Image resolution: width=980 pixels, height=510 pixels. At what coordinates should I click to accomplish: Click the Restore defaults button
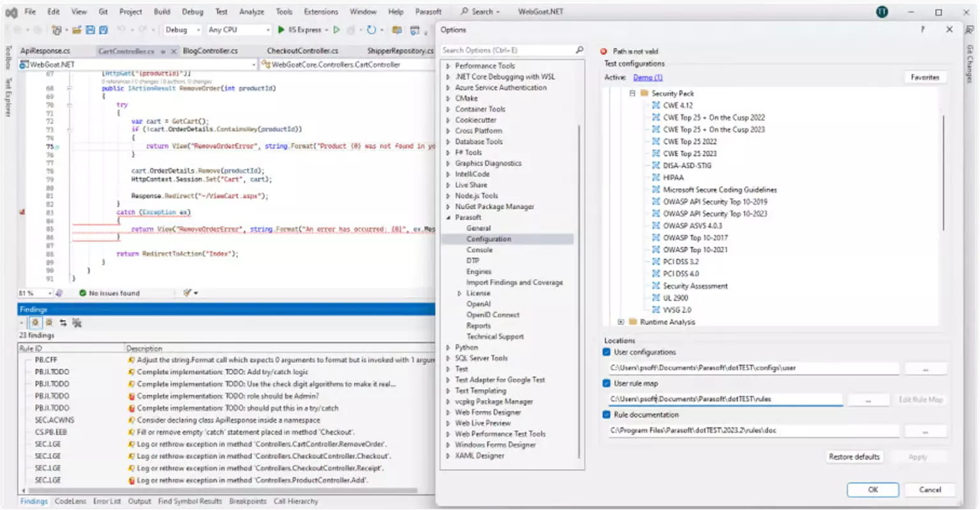click(854, 456)
